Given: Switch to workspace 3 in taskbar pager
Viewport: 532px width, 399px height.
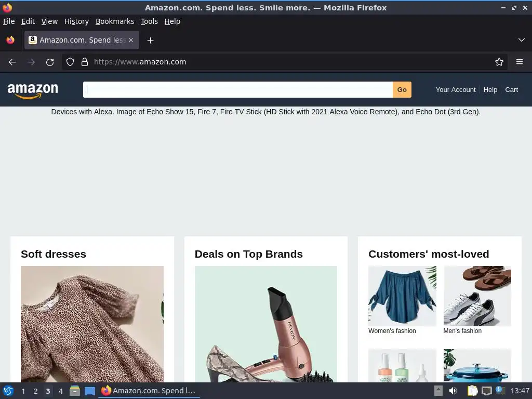Looking at the screenshot, I should click(x=48, y=391).
